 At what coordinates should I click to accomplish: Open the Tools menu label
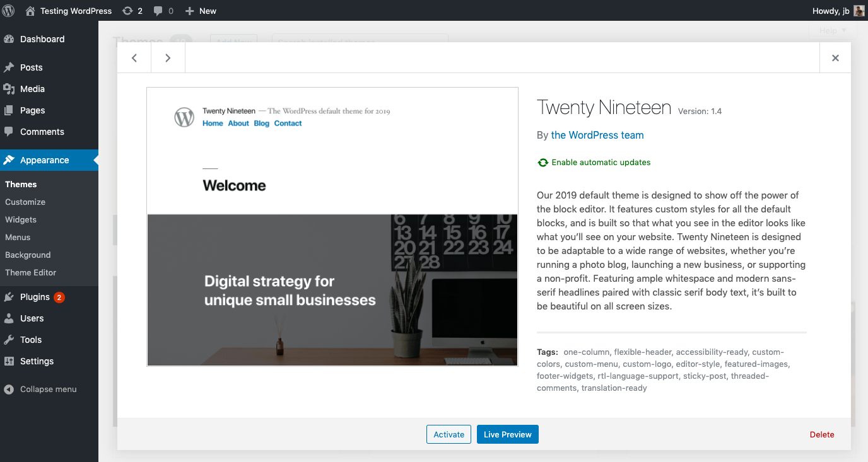[31, 340]
